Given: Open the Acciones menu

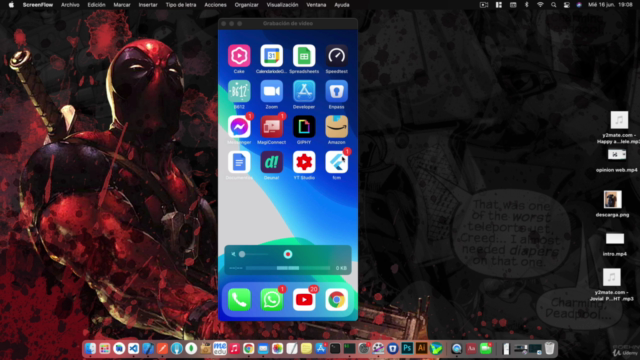Looking at the screenshot, I should (x=215, y=5).
